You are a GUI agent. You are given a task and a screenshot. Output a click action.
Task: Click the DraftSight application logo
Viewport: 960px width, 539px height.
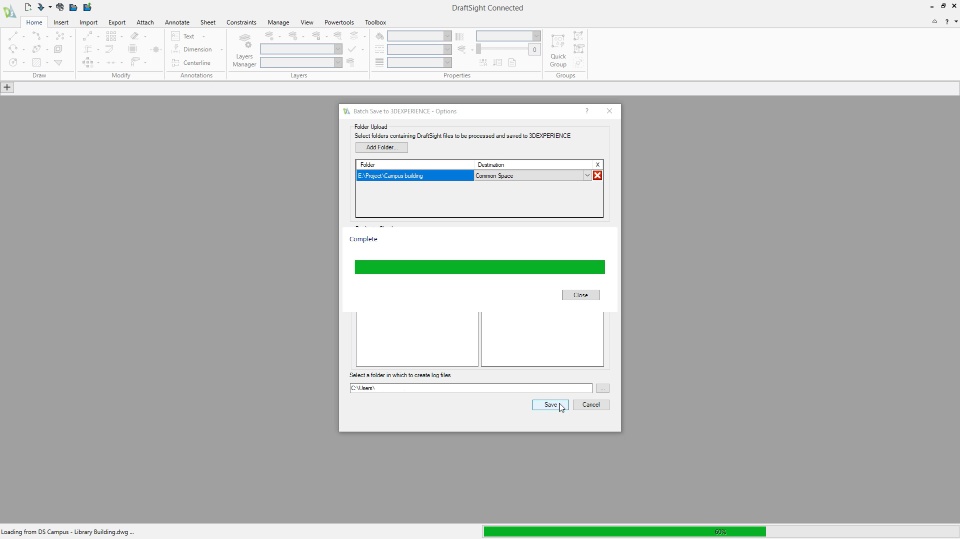[x=9, y=12]
